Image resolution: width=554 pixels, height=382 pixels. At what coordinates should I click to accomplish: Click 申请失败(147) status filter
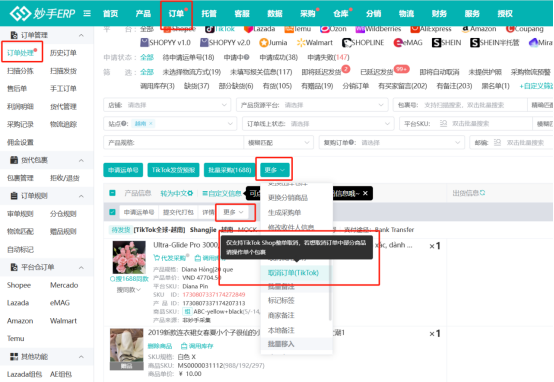328,57
